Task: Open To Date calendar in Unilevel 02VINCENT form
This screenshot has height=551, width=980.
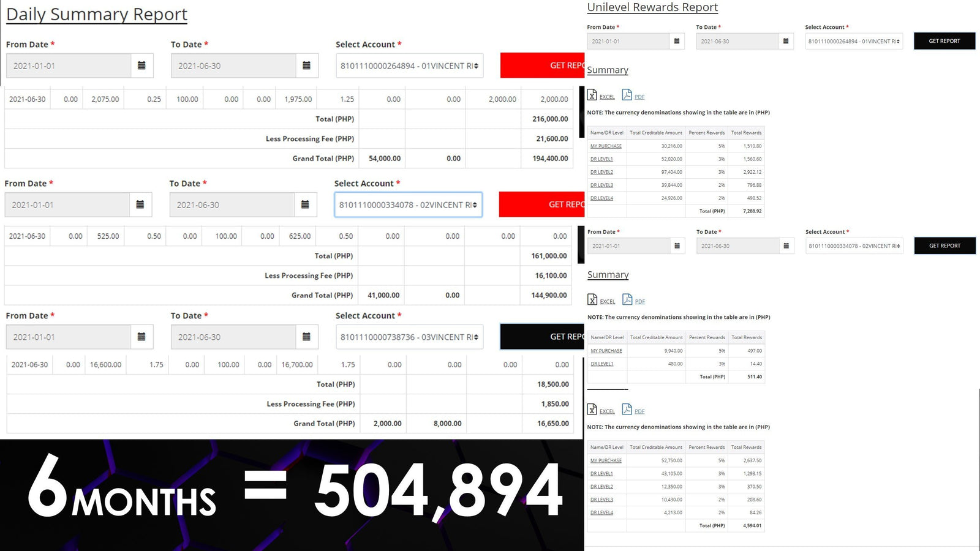Action: coord(786,246)
